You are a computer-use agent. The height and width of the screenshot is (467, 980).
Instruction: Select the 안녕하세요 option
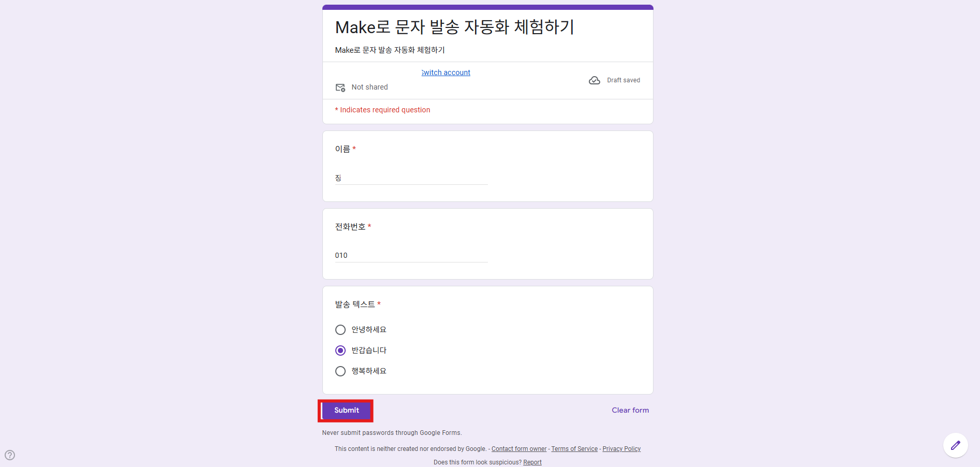[x=340, y=329]
